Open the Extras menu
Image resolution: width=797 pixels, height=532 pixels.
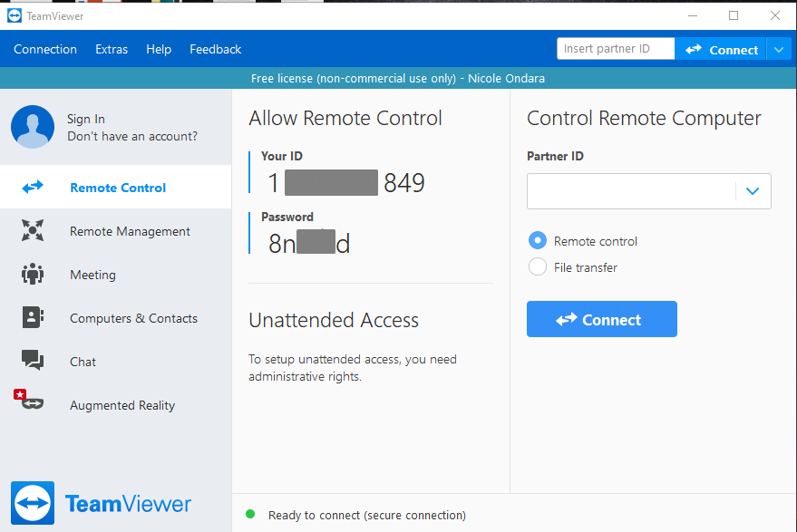[111, 49]
